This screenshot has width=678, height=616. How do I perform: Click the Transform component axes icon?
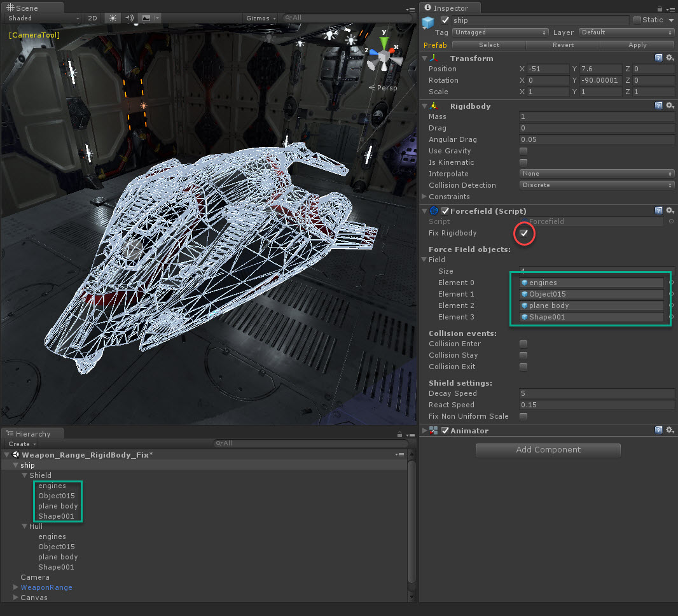(434, 58)
